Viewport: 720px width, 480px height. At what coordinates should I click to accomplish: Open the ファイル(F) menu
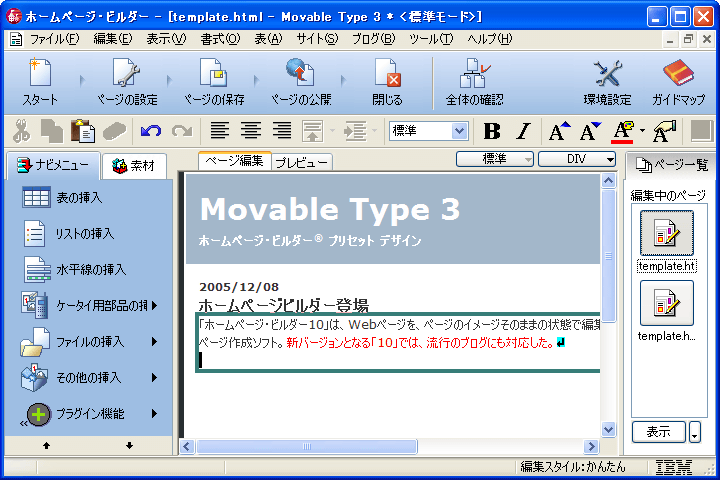click(54, 40)
